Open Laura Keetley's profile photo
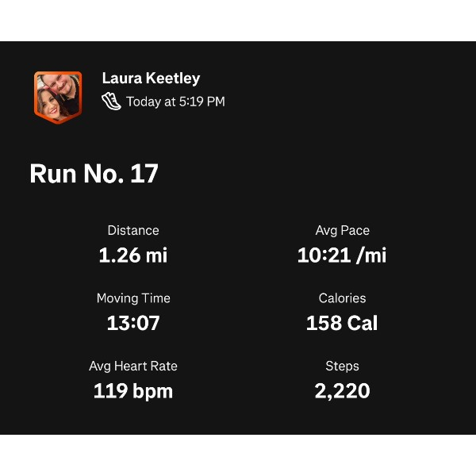This screenshot has width=476, height=476. point(58,97)
